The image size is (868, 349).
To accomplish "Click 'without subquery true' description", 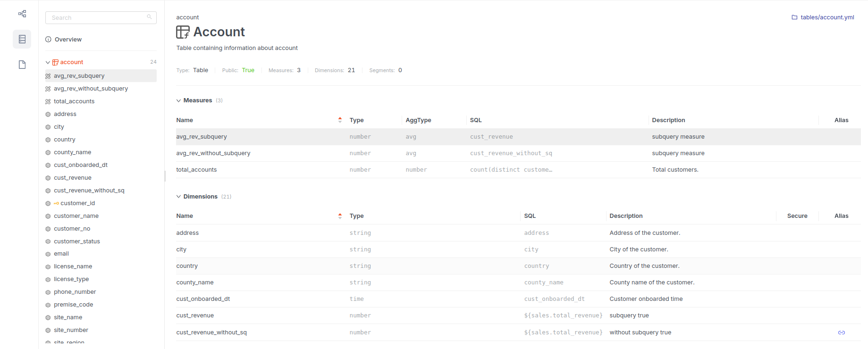I will 640,332.
